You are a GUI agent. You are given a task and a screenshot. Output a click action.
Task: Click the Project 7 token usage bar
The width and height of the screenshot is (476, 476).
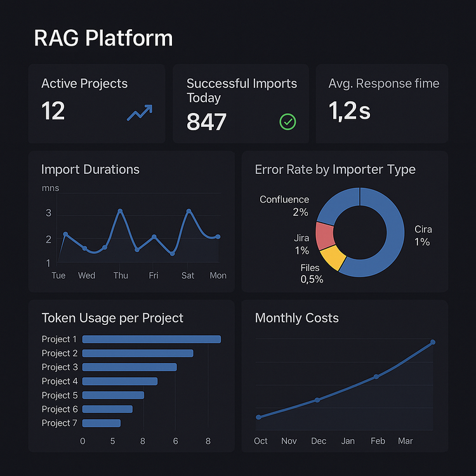tap(101, 423)
